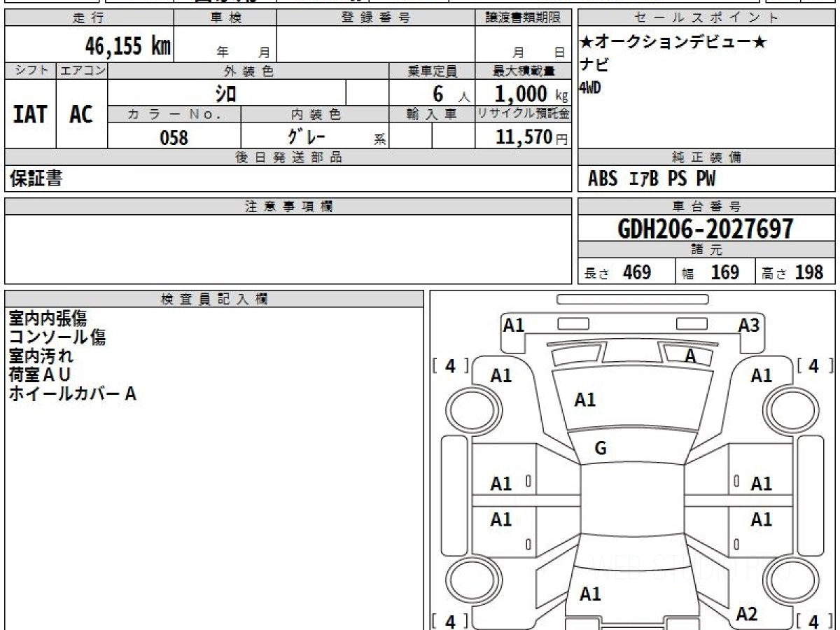Select the 外装色 header
Viewport: 840px width, 630px height.
click(248, 71)
